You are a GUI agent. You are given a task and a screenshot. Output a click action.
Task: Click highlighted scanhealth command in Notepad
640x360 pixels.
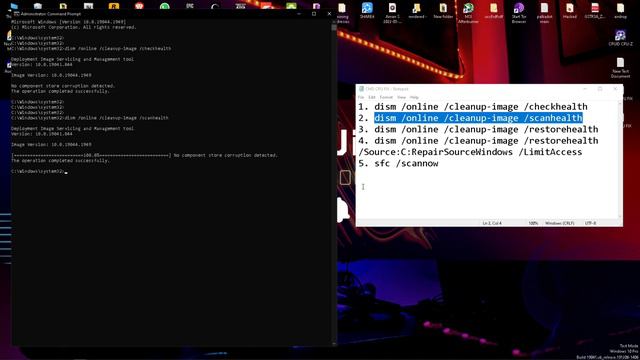tap(478, 118)
